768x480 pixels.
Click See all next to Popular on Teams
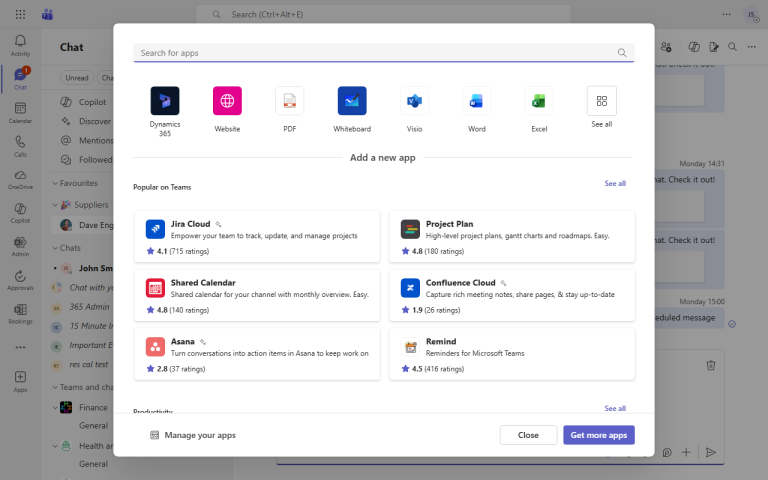pos(615,184)
